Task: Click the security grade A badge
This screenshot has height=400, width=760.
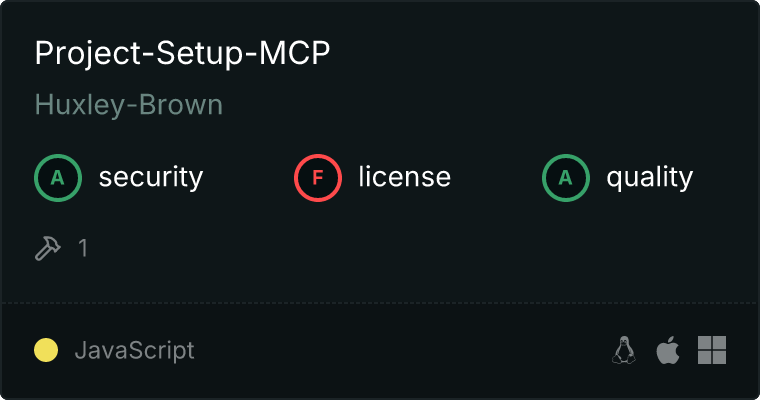Action: pos(58,178)
